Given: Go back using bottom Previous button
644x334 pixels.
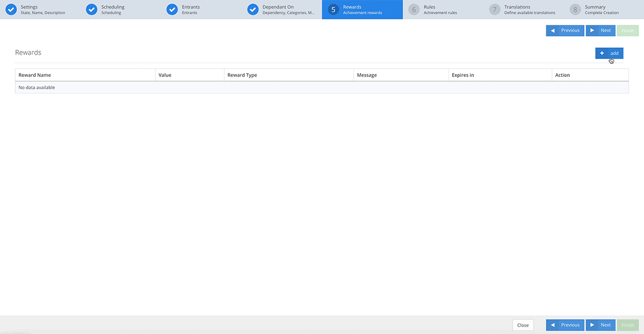Looking at the screenshot, I should pos(565,325).
